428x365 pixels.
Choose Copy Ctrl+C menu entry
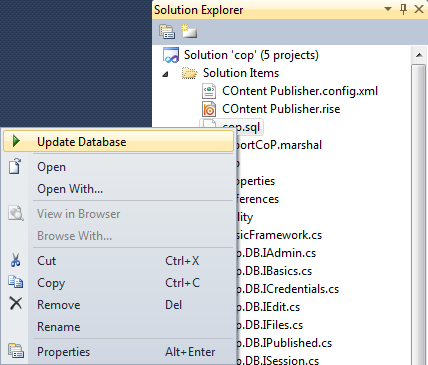pyautogui.click(x=118, y=283)
